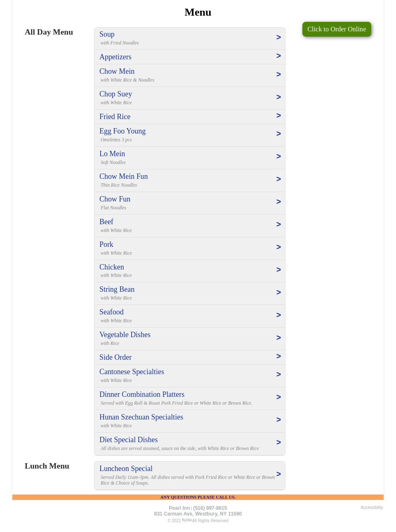Open the Diet Special Dishes category
Screen dimensions: 396x532
point(128,440)
